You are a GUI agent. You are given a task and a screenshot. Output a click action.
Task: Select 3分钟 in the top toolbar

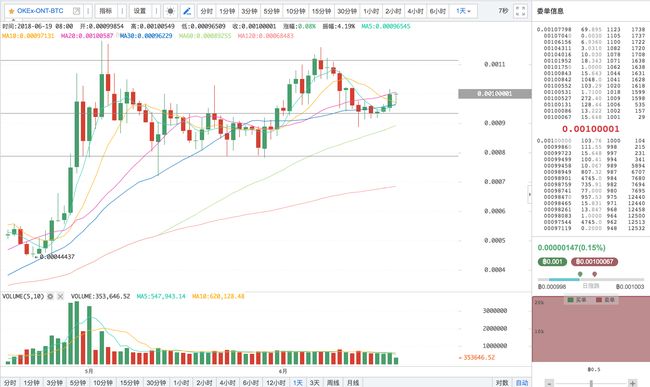click(x=250, y=11)
